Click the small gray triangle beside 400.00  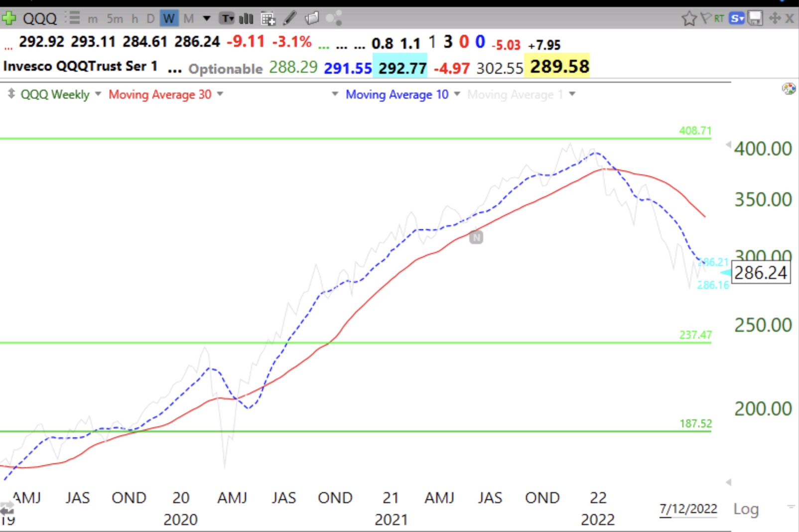click(729, 145)
